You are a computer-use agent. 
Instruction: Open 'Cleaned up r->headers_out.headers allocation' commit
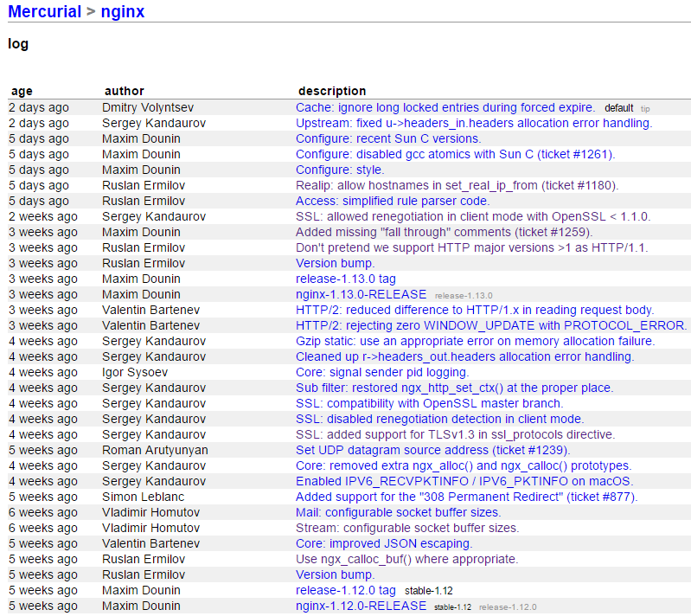click(465, 356)
